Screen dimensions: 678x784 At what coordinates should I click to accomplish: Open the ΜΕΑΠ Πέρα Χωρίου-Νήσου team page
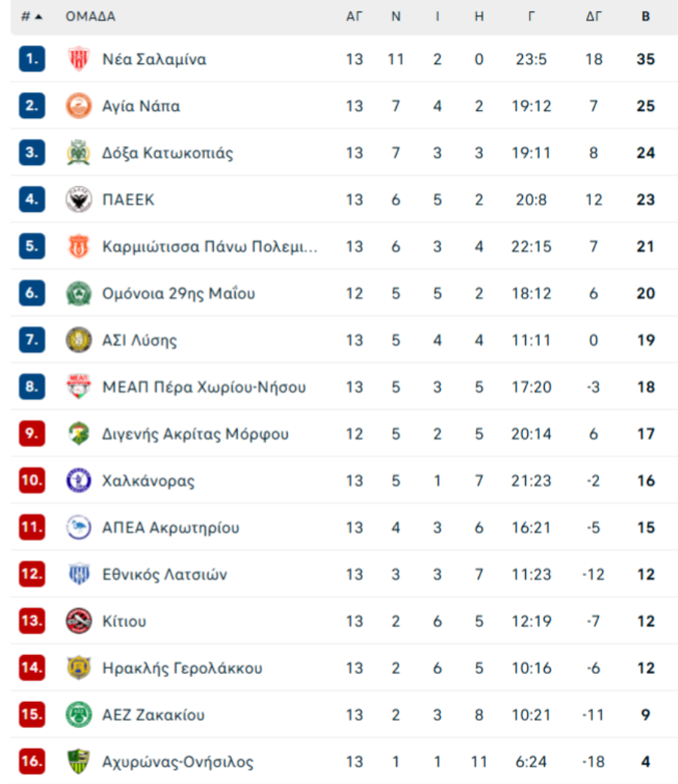(204, 387)
